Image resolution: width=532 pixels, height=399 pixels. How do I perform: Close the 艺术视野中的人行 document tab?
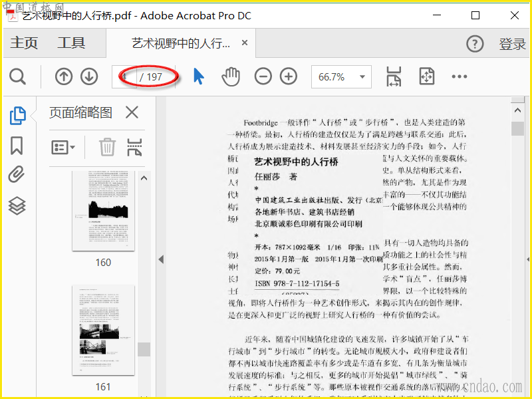click(x=245, y=43)
